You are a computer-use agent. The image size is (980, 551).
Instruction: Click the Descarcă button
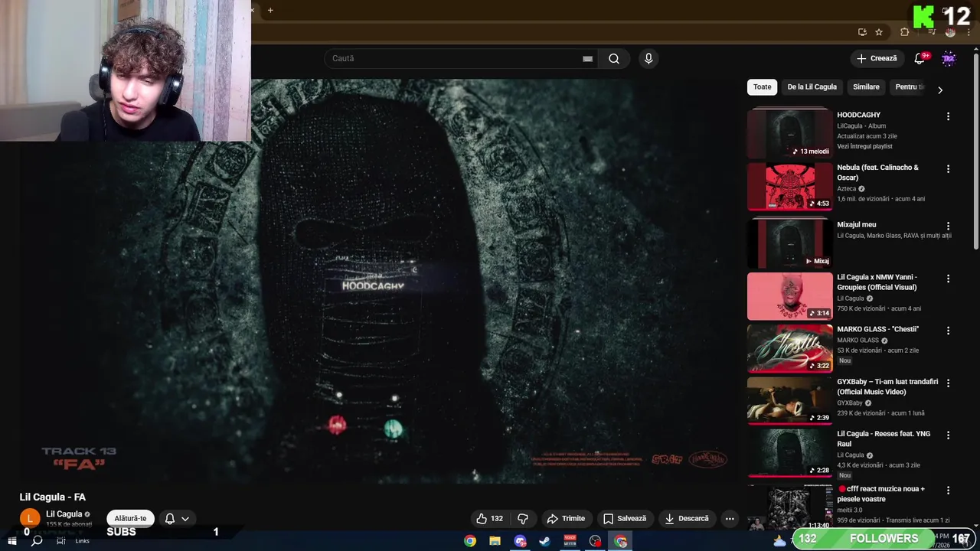[687, 519]
